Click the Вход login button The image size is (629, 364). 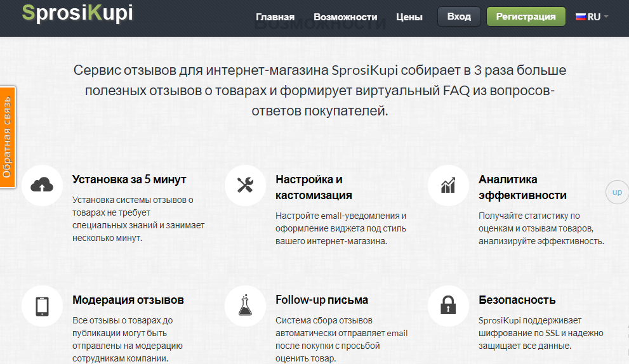point(459,16)
